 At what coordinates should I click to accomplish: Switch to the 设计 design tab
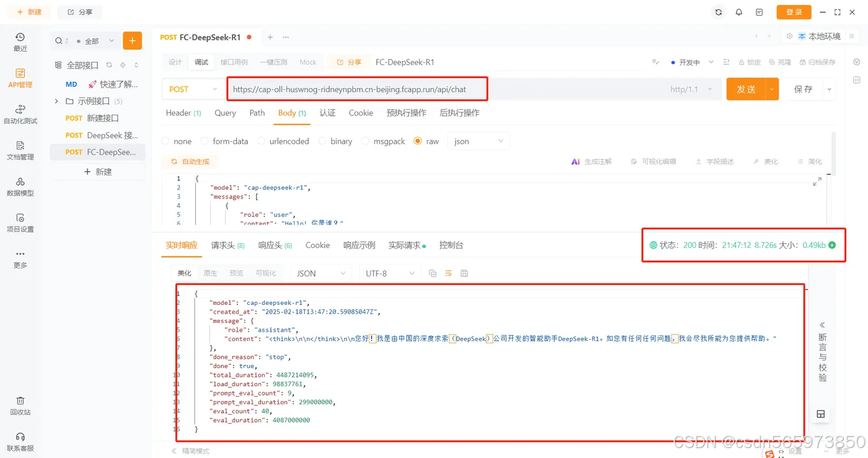pos(175,62)
